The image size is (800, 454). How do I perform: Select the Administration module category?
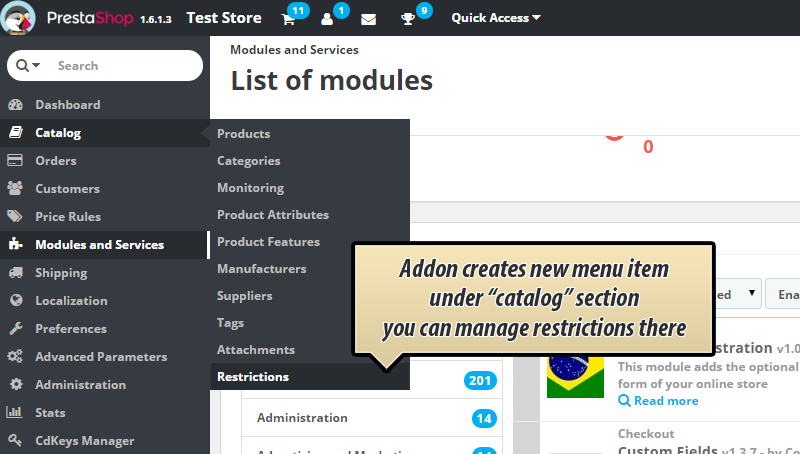click(x=302, y=418)
